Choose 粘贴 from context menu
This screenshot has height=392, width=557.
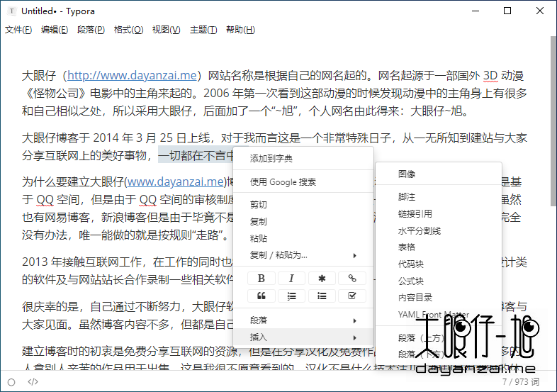(x=303, y=238)
